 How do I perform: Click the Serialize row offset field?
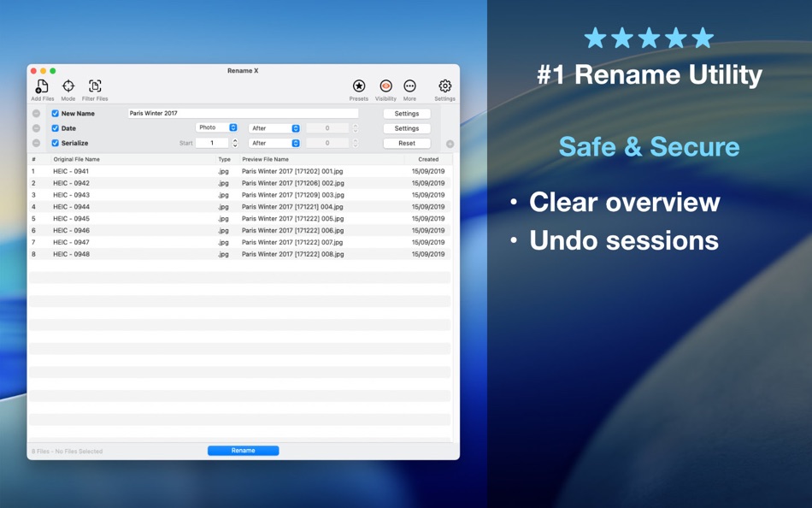point(327,143)
